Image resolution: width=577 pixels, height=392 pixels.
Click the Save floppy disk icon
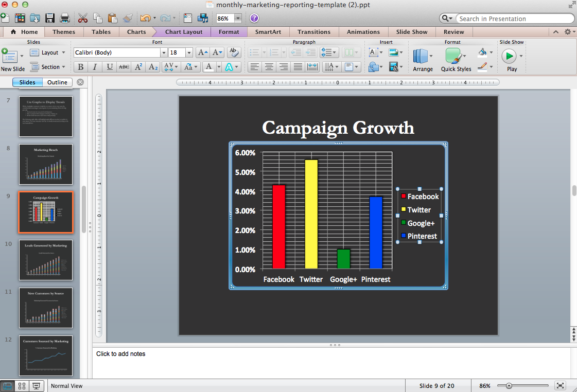tap(50, 18)
